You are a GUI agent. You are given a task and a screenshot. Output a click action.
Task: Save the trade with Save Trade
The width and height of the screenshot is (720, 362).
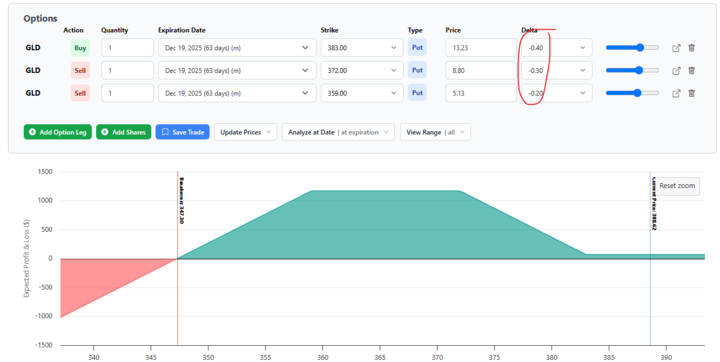pyautogui.click(x=183, y=132)
